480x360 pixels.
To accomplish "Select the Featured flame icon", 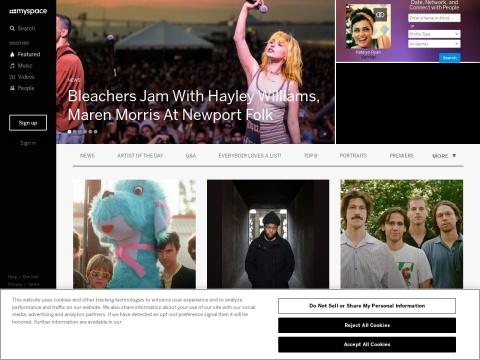I will [x=12, y=54].
